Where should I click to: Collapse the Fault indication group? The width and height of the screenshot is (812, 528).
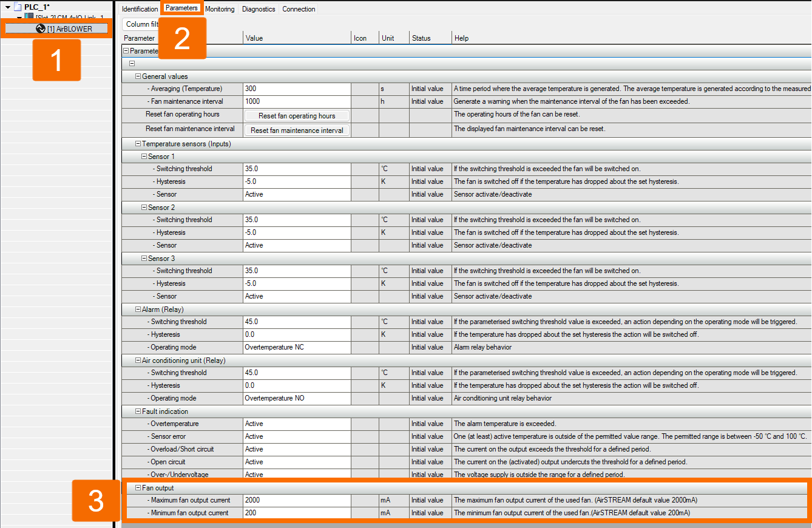[x=138, y=411]
